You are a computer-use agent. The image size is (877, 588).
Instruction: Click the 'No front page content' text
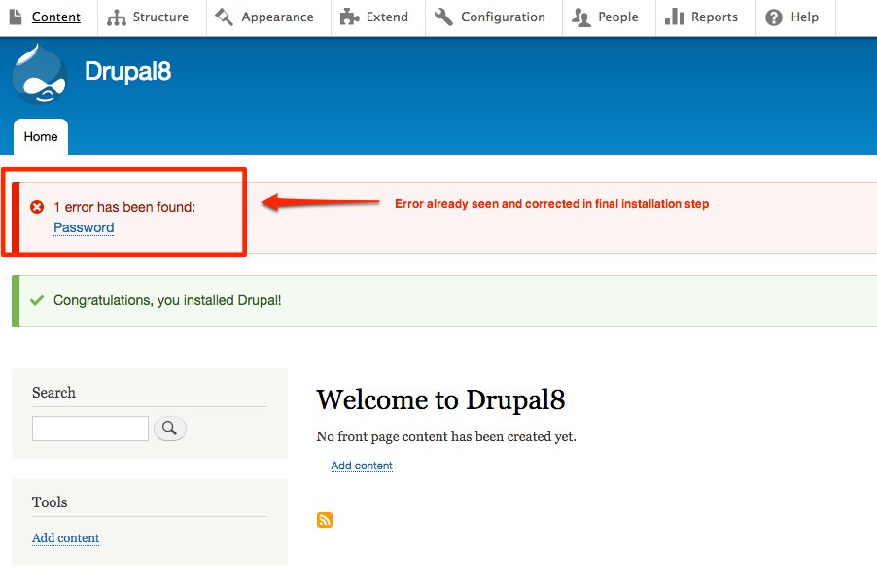point(446,436)
